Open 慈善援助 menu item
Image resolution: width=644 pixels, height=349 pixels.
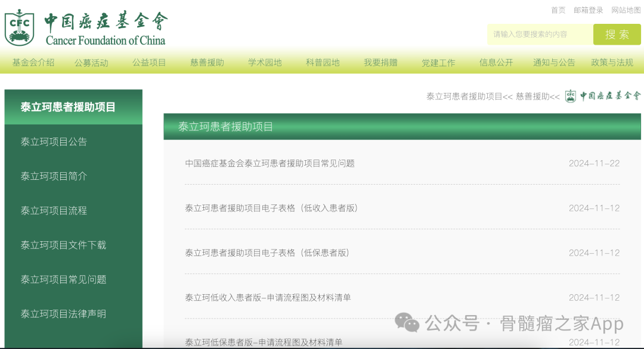point(207,63)
